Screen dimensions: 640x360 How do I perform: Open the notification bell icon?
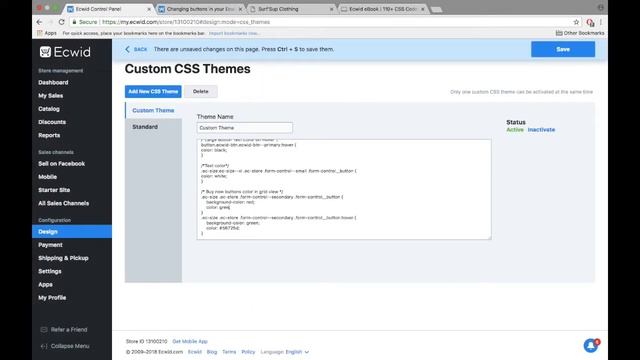[x=591, y=345]
